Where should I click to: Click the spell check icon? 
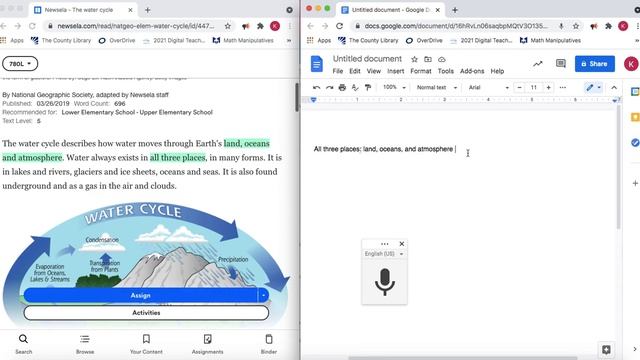(x=355, y=87)
